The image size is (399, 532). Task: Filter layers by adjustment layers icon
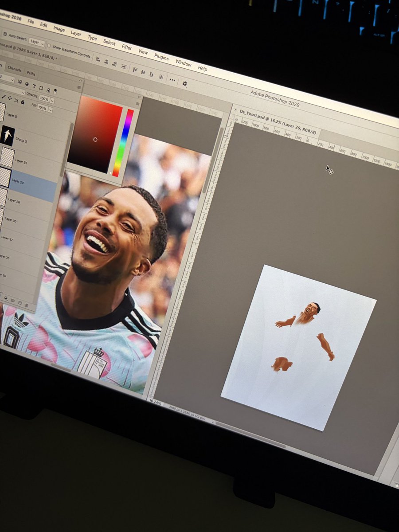point(27,84)
